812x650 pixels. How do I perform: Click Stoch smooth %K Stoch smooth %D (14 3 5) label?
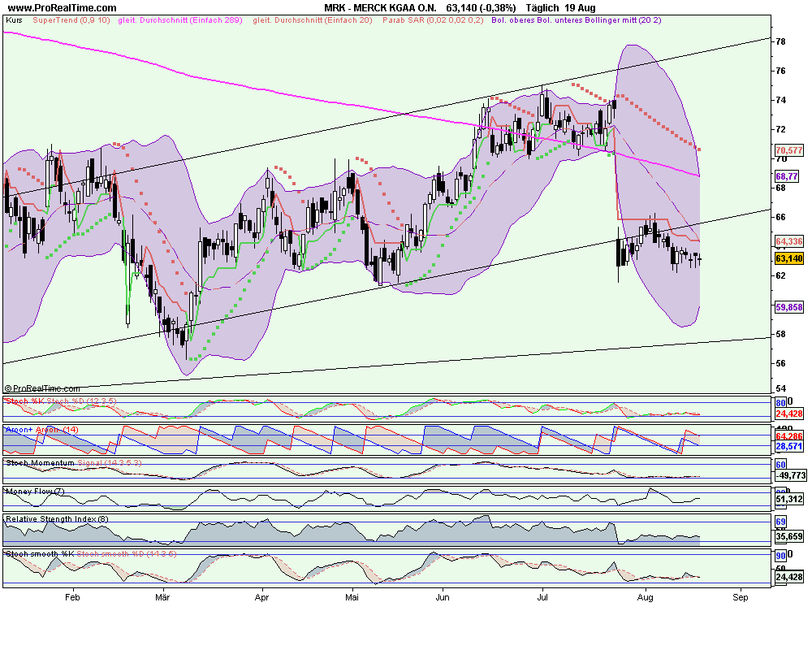point(91,554)
